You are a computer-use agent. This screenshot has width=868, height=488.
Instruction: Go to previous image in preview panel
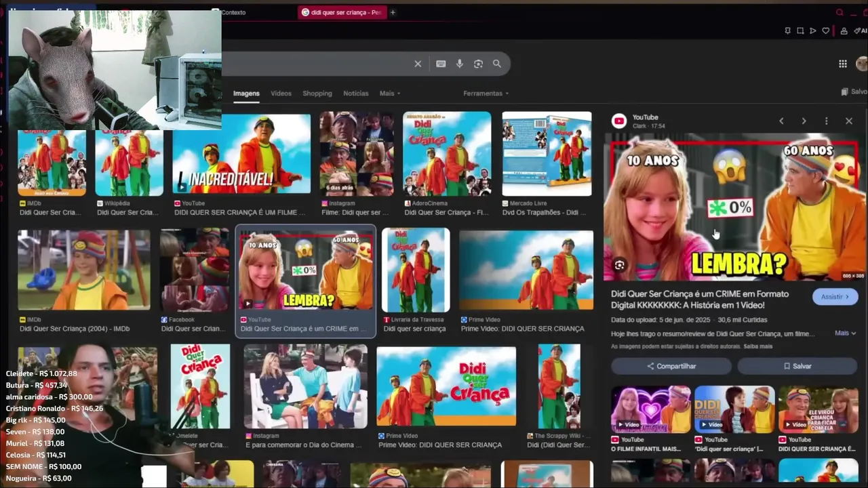pos(781,121)
